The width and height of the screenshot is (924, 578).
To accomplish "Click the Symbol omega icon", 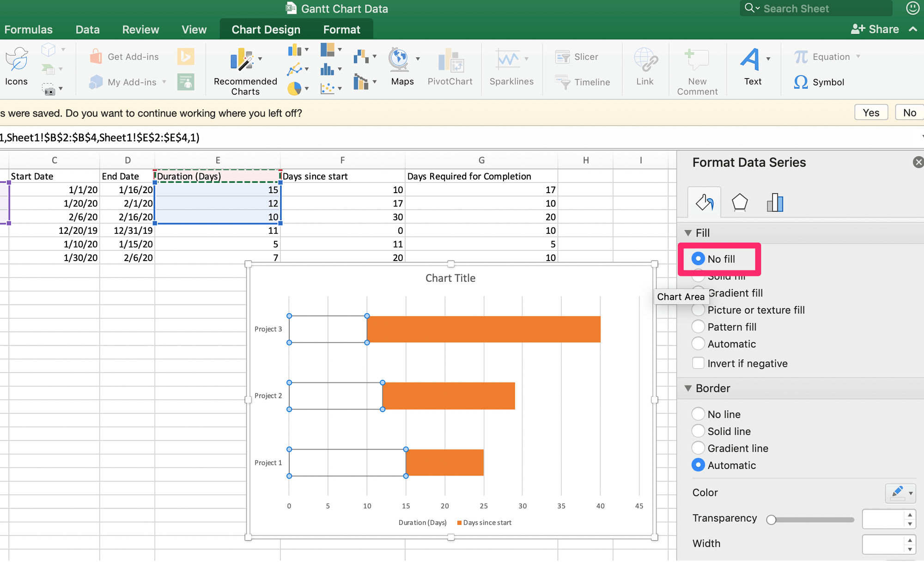I will [801, 82].
